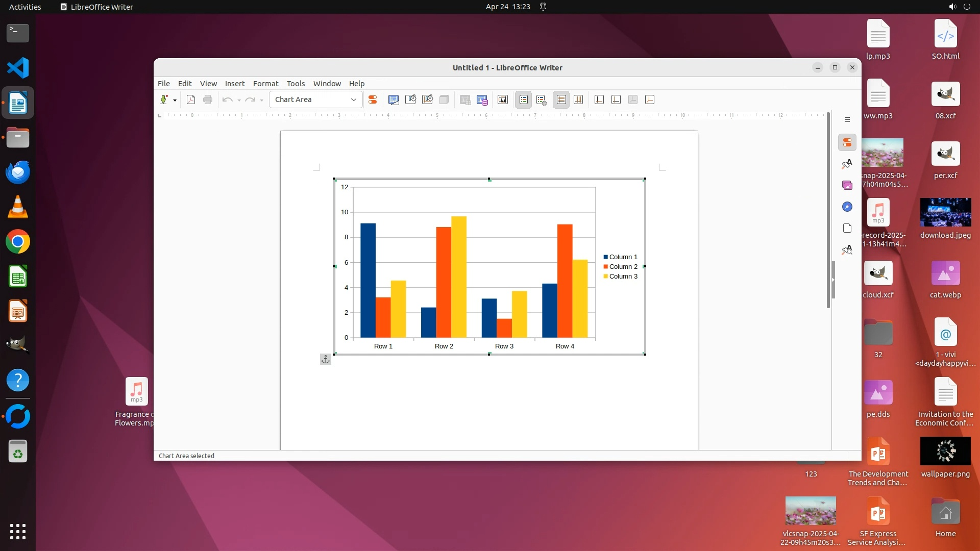
Task: Open the Undo history dropdown arrow
Action: coord(239,100)
